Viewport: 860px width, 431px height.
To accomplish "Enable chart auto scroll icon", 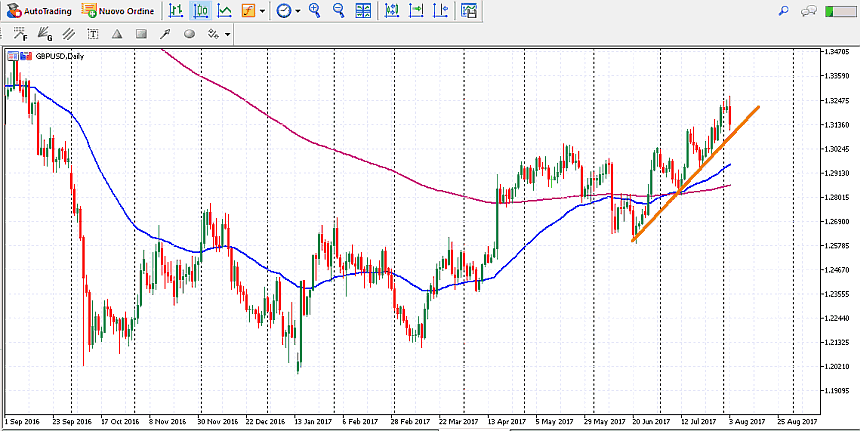I will point(391,11).
